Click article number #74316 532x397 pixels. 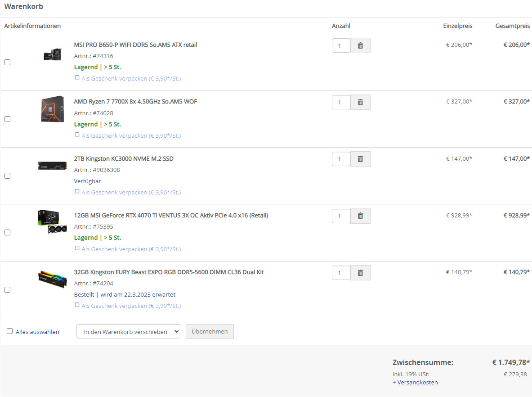coord(103,56)
